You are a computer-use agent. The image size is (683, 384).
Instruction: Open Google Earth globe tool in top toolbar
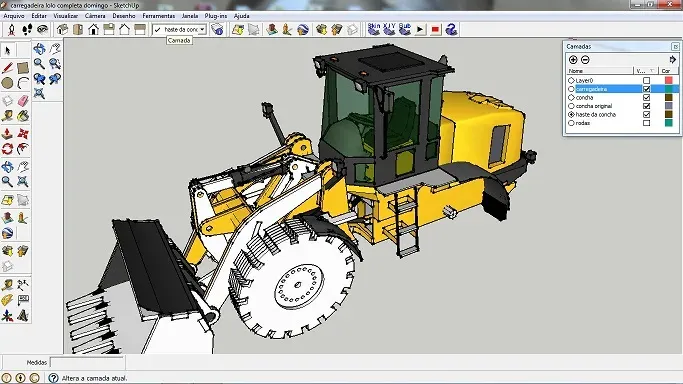[303, 29]
